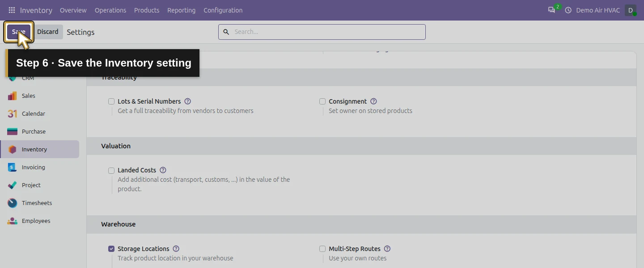Enable the Multi-Step Routes checkbox
Image resolution: width=644 pixels, height=268 pixels.
[x=322, y=249]
